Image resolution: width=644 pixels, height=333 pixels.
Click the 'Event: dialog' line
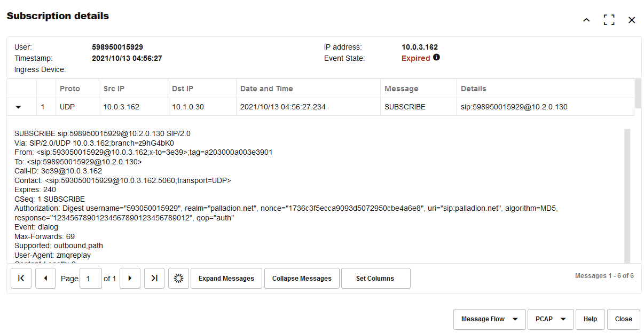click(36, 227)
